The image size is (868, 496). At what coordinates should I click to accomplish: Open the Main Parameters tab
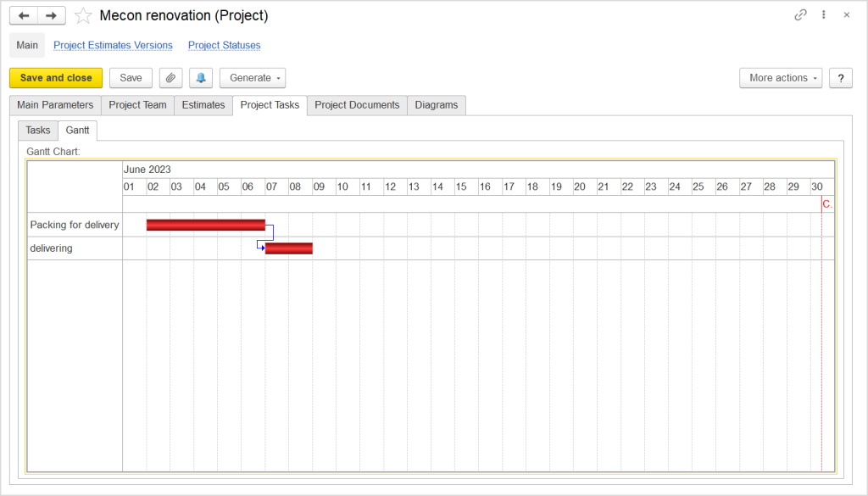[x=55, y=105]
